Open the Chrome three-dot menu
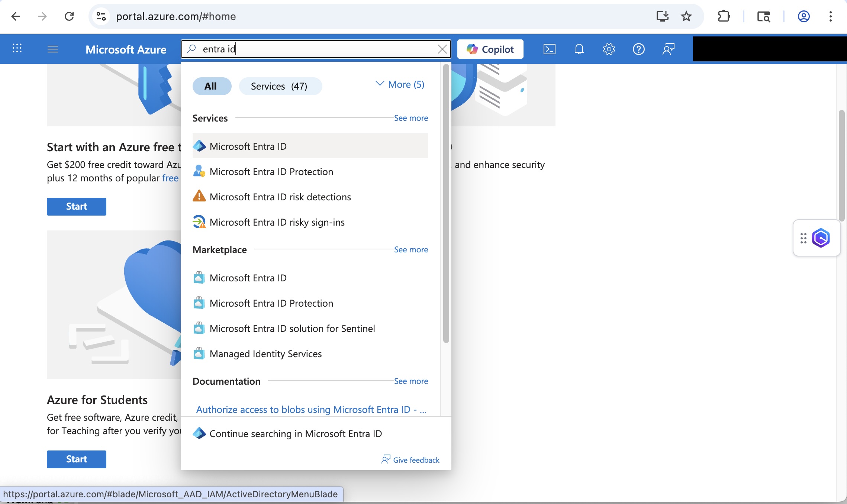Image resolution: width=847 pixels, height=504 pixels. tap(830, 16)
